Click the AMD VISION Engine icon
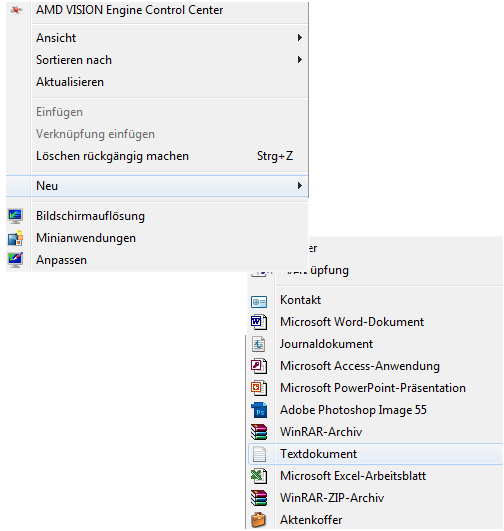 point(16,10)
